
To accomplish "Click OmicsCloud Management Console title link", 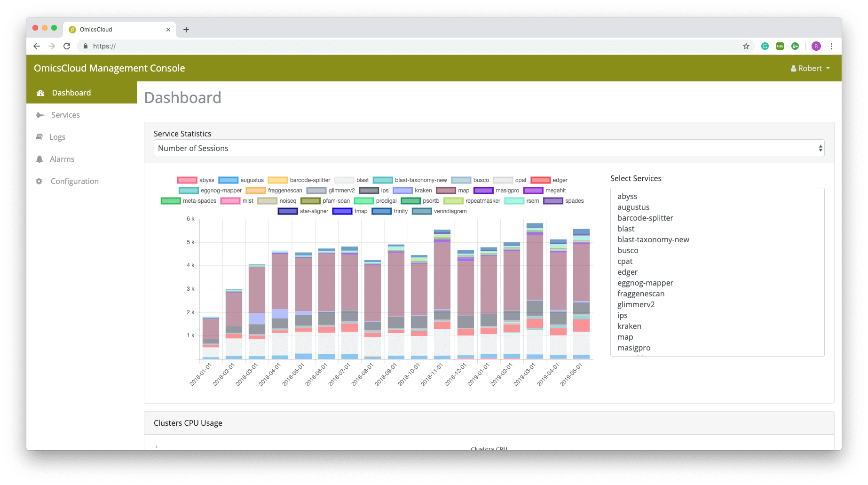I will pyautogui.click(x=109, y=68).
